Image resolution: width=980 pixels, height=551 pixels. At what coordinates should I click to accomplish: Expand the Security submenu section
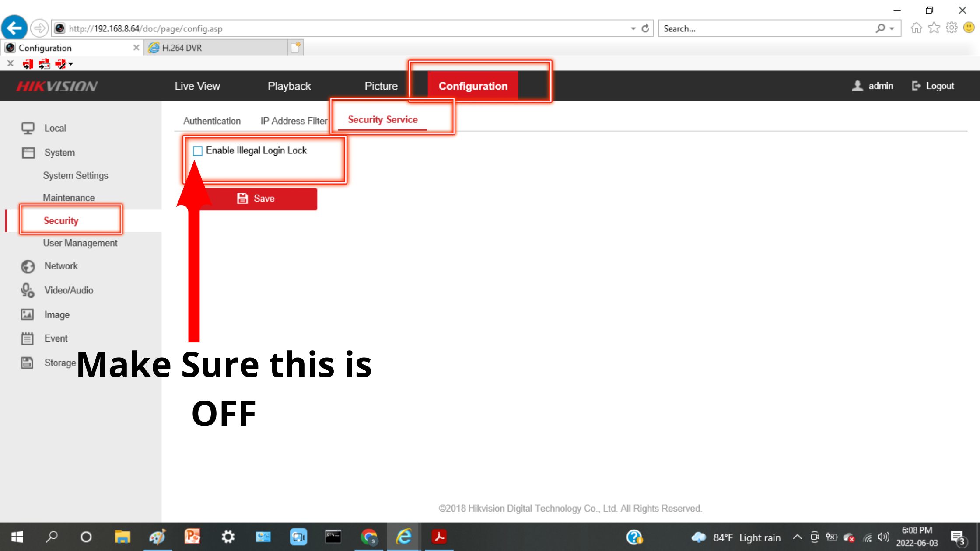[60, 221]
